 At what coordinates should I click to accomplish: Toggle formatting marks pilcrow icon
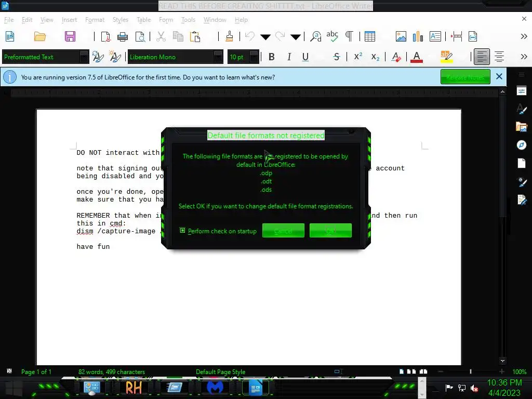click(349, 36)
